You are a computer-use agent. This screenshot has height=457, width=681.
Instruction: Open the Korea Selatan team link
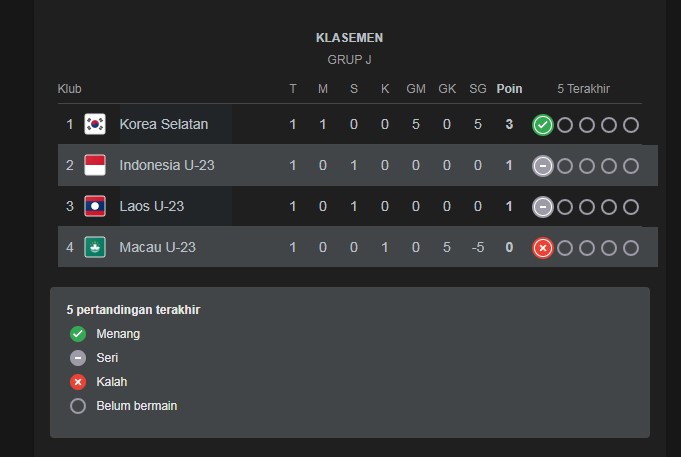164,124
